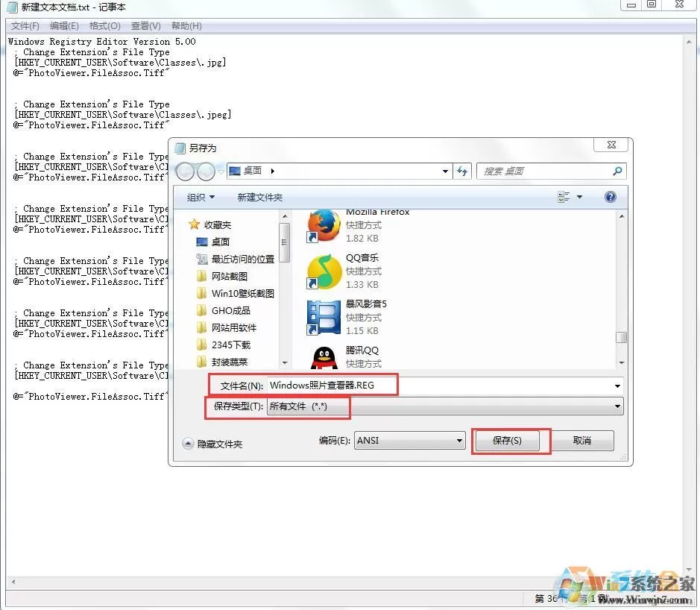Click the 腾讯QQ penguin icon

point(324,358)
